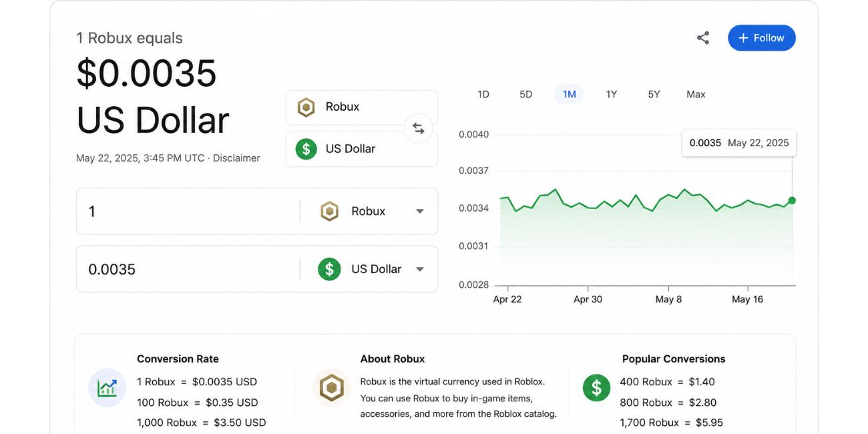This screenshot has height=434, width=868.
Task: Click the Apr 22 axis label
Action: click(x=507, y=299)
